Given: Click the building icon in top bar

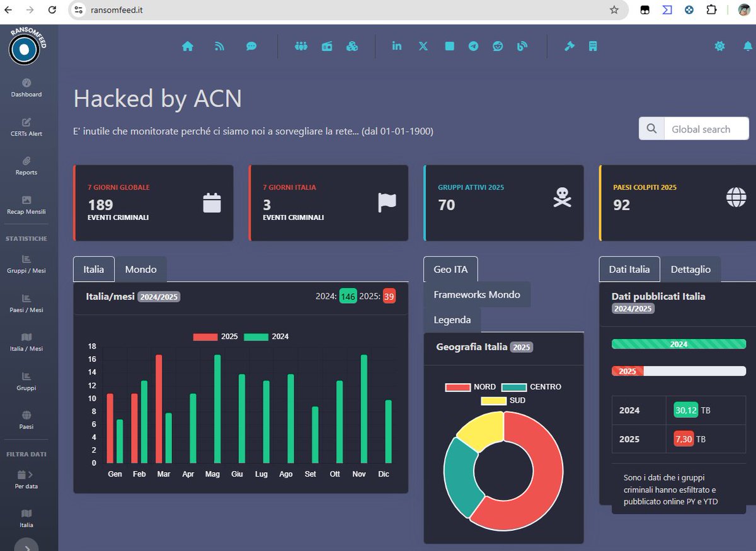Looking at the screenshot, I should pyautogui.click(x=593, y=47).
